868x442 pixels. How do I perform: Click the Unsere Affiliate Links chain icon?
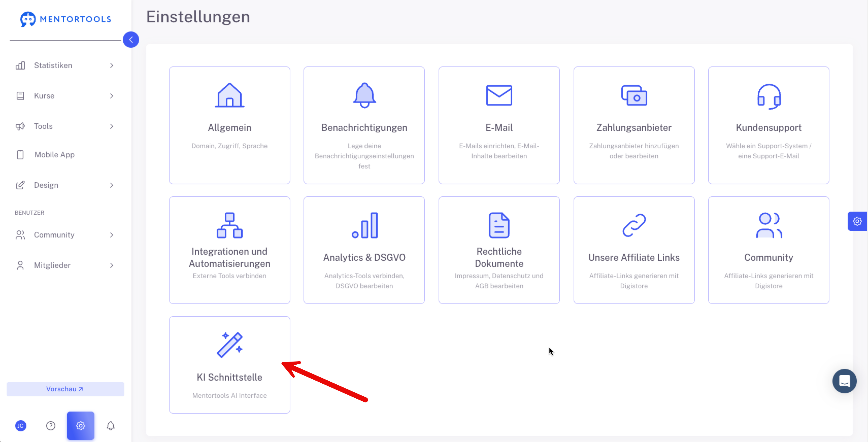coord(634,225)
